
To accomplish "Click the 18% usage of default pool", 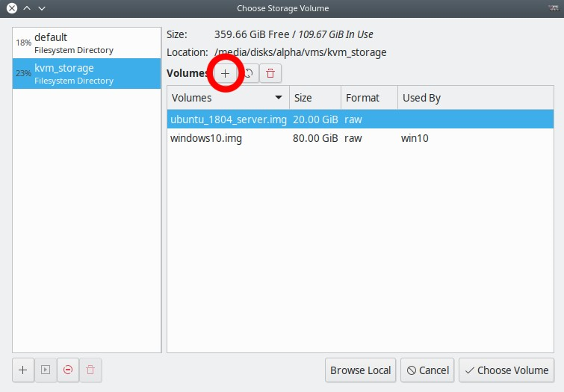I will pos(23,43).
